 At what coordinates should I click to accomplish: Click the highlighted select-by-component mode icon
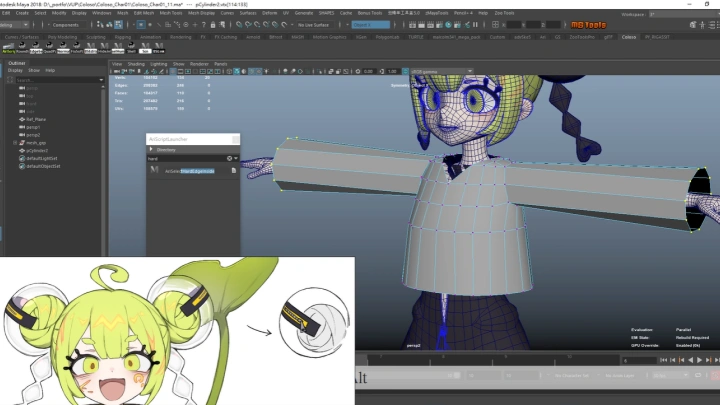pos(118,25)
